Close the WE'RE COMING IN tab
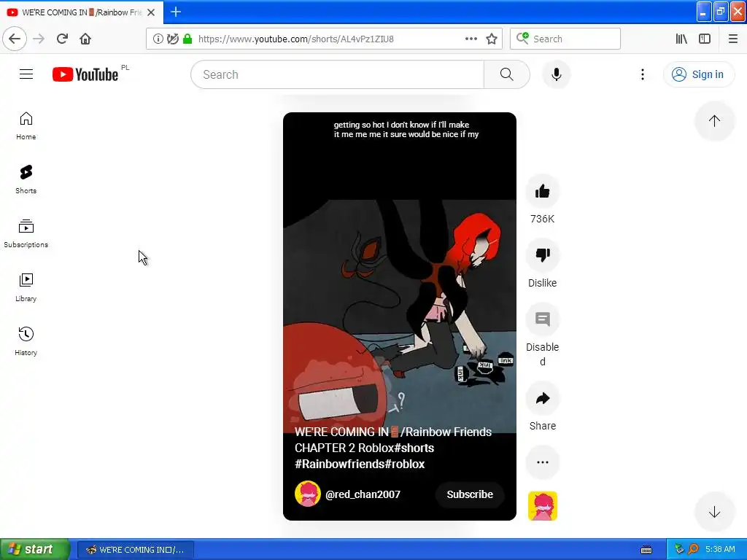 pyautogui.click(x=151, y=12)
